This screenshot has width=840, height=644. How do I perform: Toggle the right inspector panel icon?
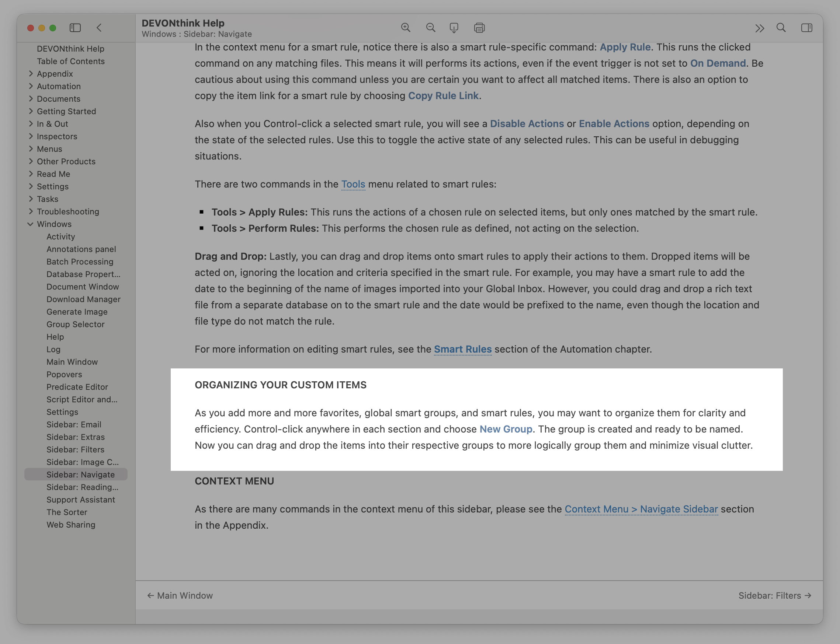[x=807, y=28]
